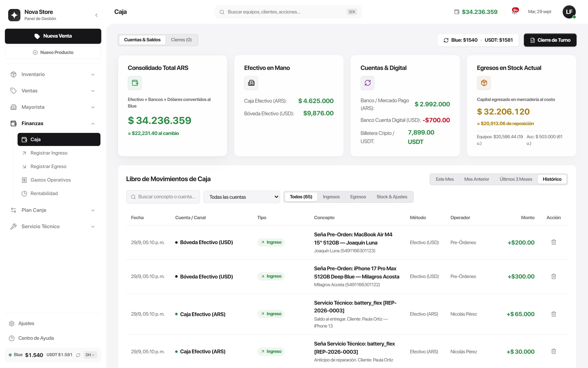The height and width of the screenshot is (368, 588).
Task: Expand the Ventas menu
Action: 53,91
